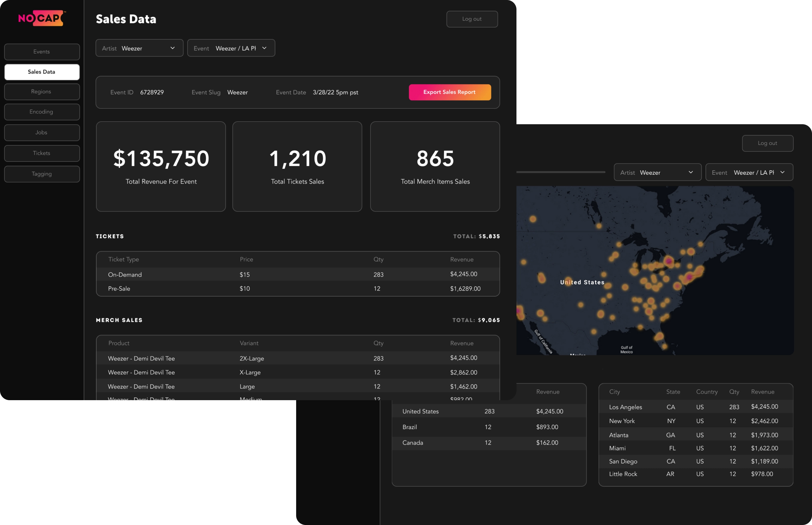812x525 pixels.
Task: Select the Brazil row in country revenue table
Action: click(489, 427)
